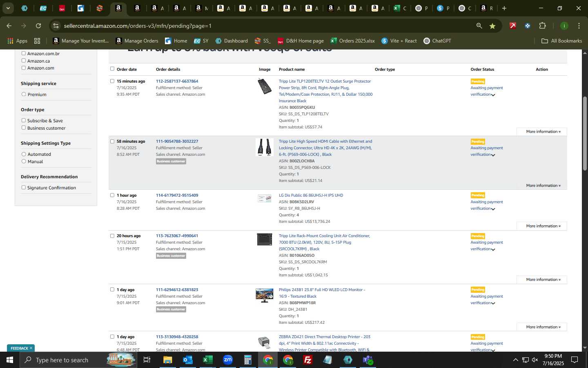The width and height of the screenshot is (588, 368).
Task: Open the site information icon in the address bar
Action: click(56, 26)
